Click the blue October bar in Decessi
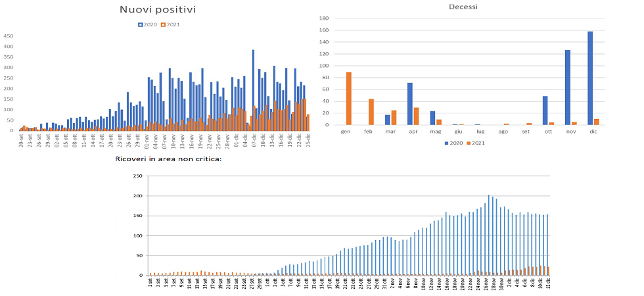The image size is (644, 296). [545, 111]
